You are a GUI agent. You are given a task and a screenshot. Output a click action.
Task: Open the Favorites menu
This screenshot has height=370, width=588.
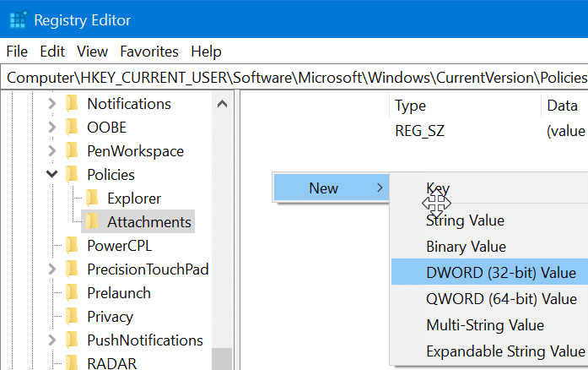tap(148, 51)
